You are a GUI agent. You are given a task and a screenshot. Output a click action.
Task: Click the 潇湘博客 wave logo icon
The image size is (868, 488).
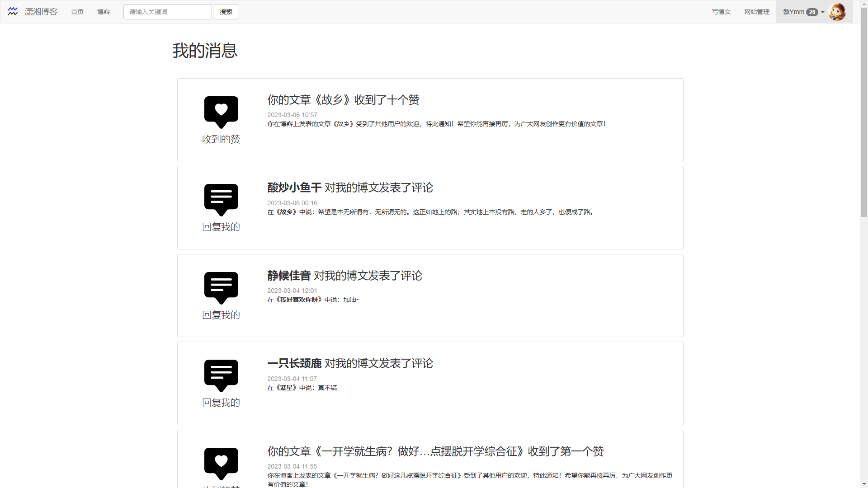click(x=13, y=12)
